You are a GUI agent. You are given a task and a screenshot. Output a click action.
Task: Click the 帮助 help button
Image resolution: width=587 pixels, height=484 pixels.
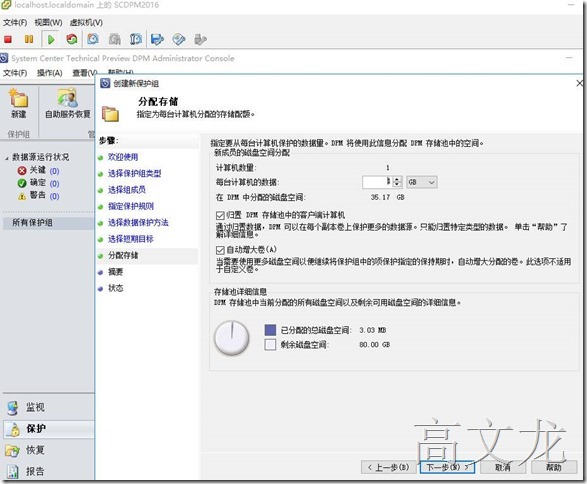tap(554, 467)
